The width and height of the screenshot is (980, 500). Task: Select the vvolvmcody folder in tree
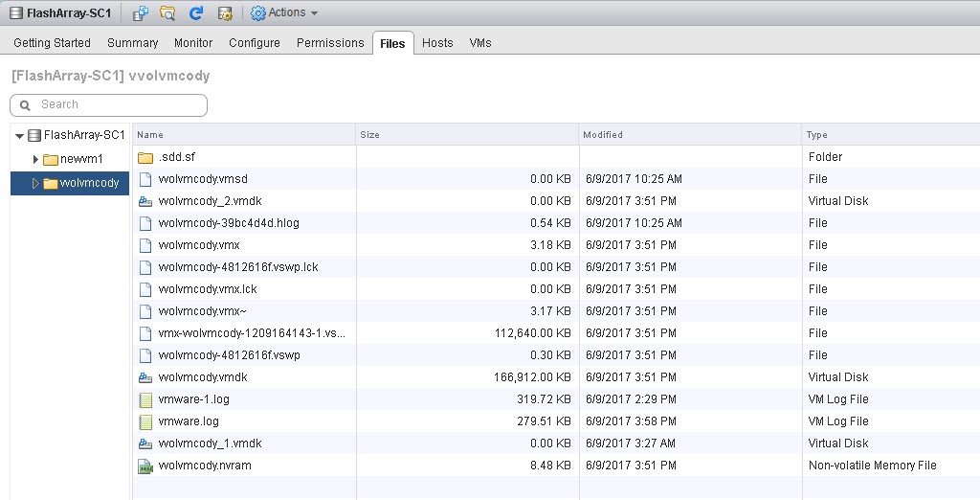(x=89, y=183)
